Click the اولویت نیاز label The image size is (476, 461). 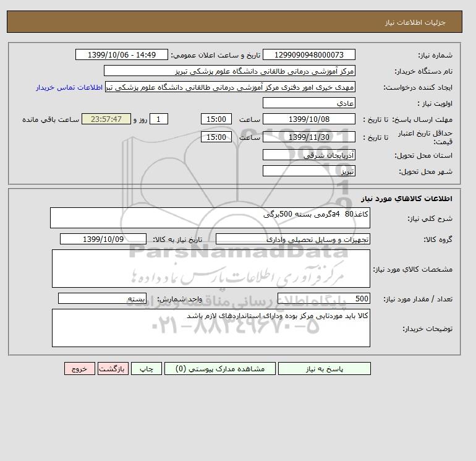coord(435,103)
